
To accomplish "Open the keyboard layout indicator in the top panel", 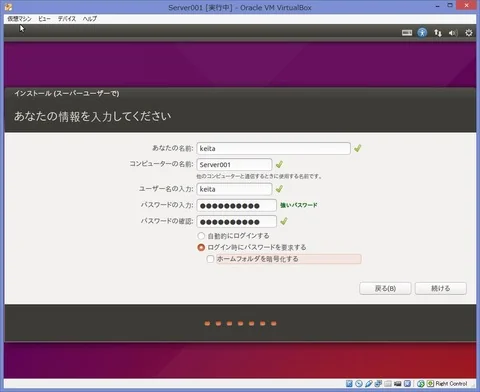I will click(407, 33).
